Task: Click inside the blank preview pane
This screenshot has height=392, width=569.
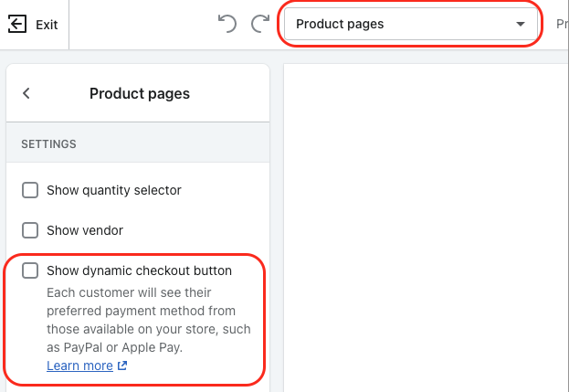Action: (x=425, y=228)
